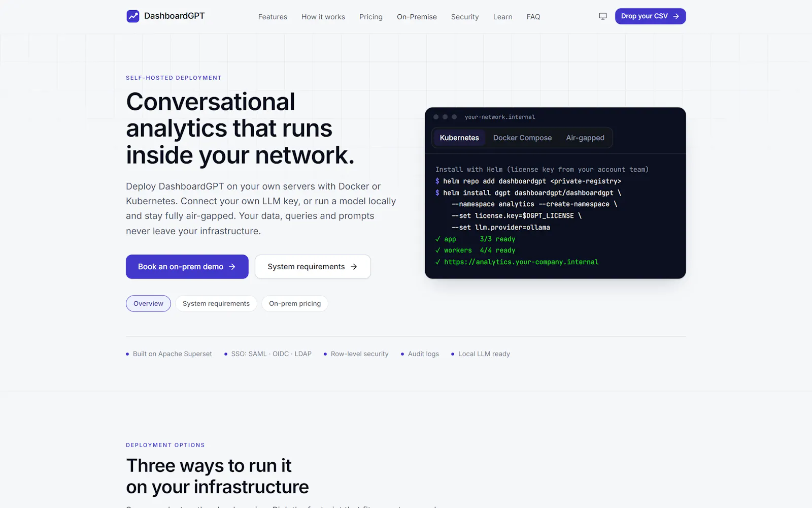Go to the FAQ page
This screenshot has height=508, width=812.
(533, 17)
